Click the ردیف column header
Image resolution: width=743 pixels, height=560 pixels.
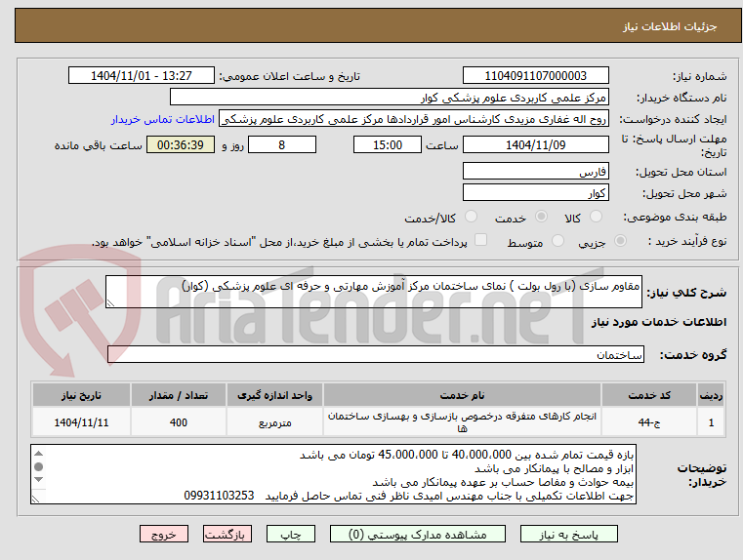coord(711,395)
